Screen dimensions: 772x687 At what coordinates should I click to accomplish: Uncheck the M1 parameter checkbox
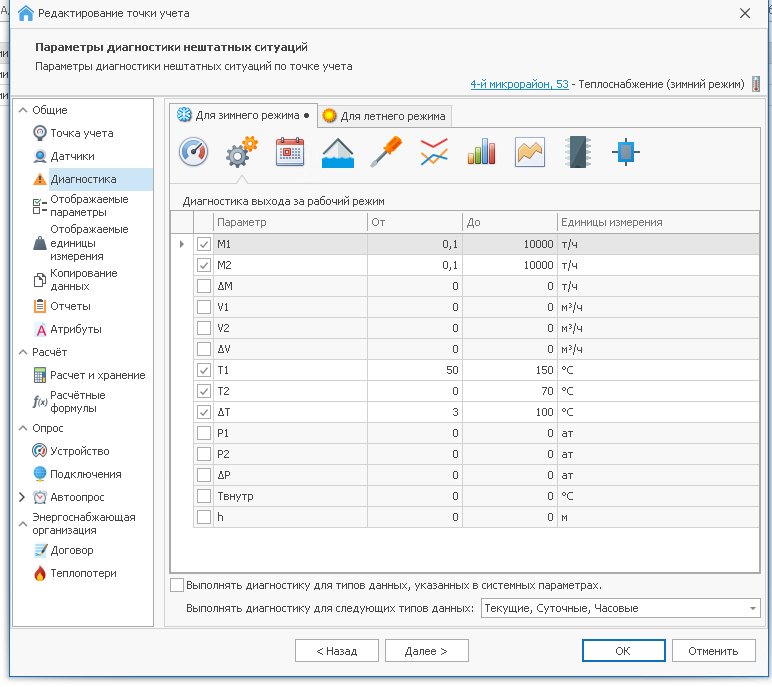(x=204, y=244)
